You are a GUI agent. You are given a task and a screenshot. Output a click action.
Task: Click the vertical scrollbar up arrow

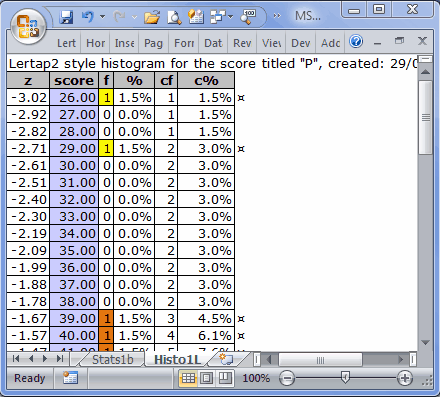[x=425, y=71]
